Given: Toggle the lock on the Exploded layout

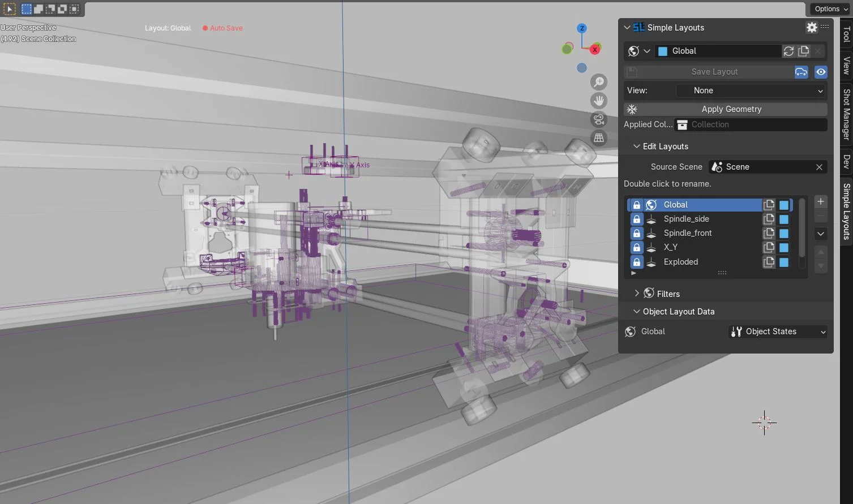Looking at the screenshot, I should point(636,262).
